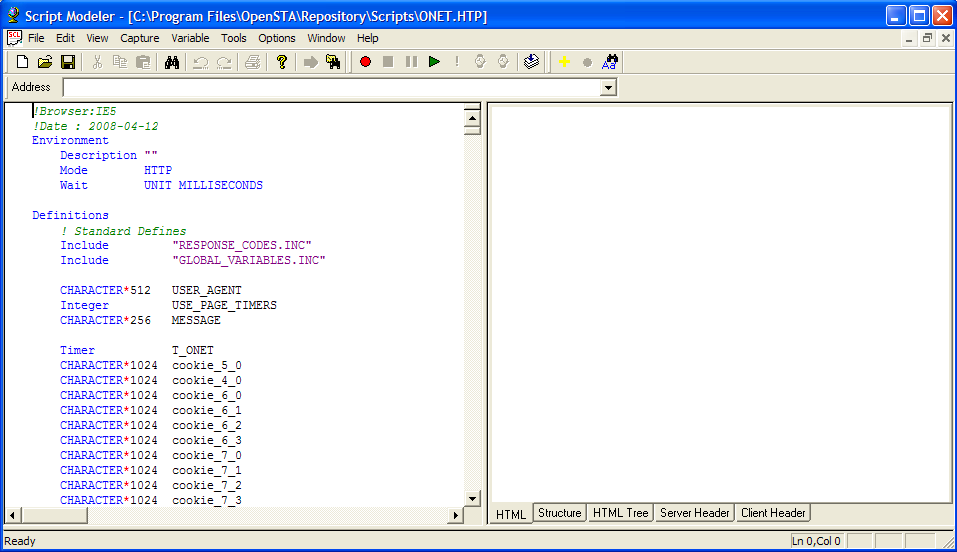Click the second stopwatch timer icon
The height and width of the screenshot is (552, 957).
503,62
